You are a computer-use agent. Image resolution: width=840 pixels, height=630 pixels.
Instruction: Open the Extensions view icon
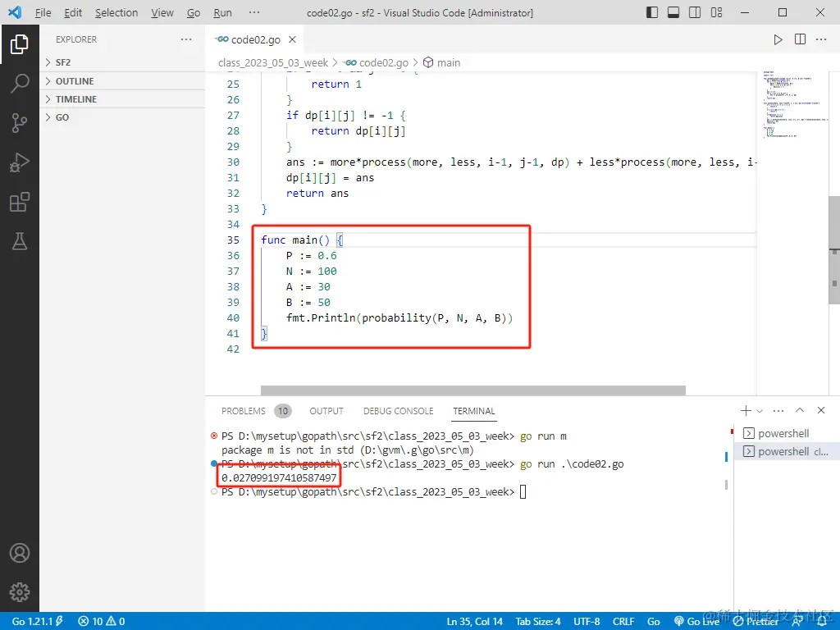(x=20, y=202)
